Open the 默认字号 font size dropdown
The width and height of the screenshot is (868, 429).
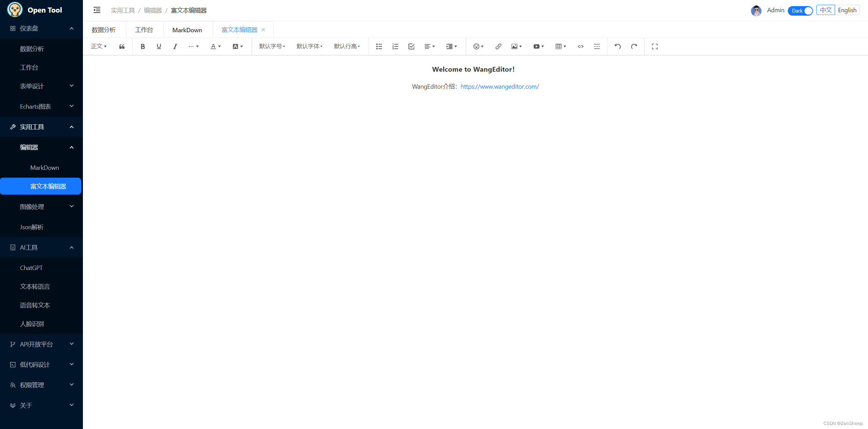click(272, 47)
